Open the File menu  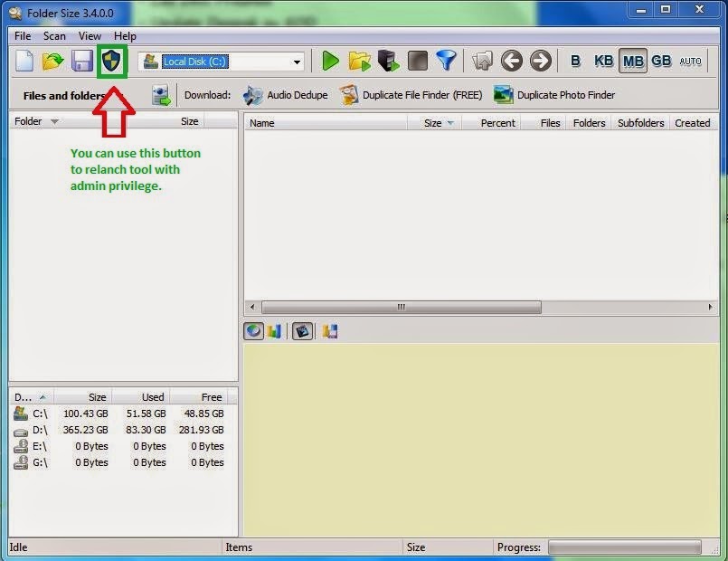tap(23, 36)
